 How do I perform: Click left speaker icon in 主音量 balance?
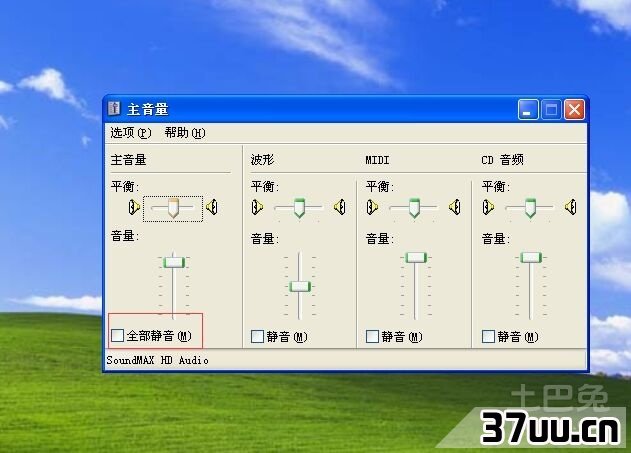point(134,207)
